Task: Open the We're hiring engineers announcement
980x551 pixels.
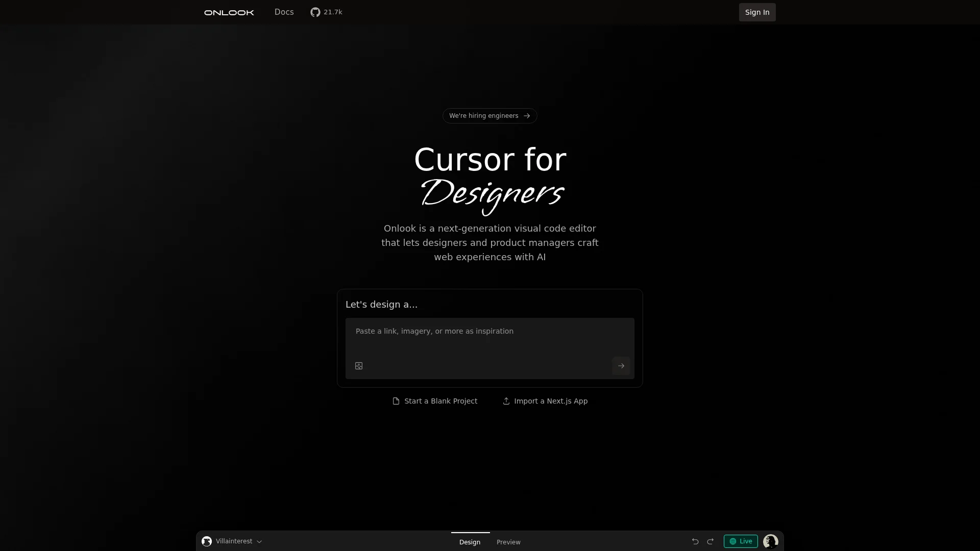Action: 483,116
